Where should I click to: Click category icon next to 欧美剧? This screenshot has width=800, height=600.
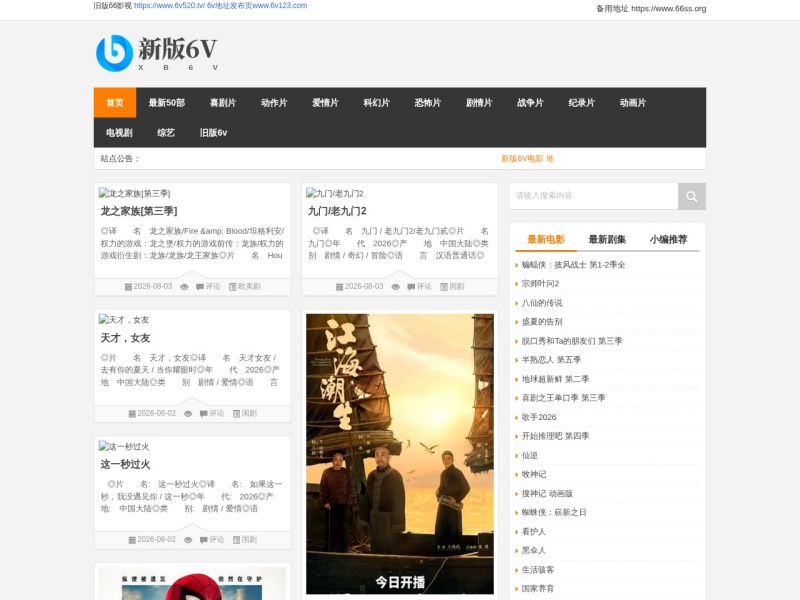coord(233,287)
